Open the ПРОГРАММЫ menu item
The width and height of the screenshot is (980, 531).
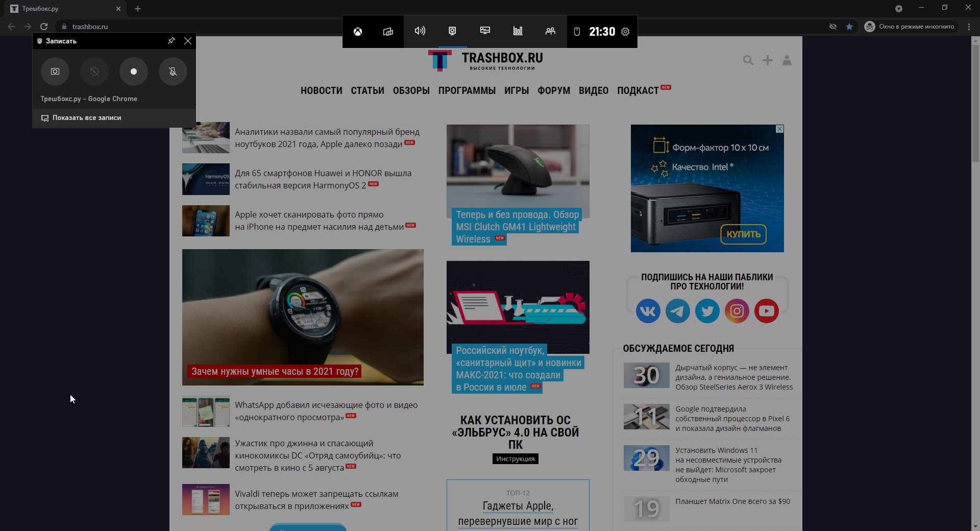coord(467,90)
